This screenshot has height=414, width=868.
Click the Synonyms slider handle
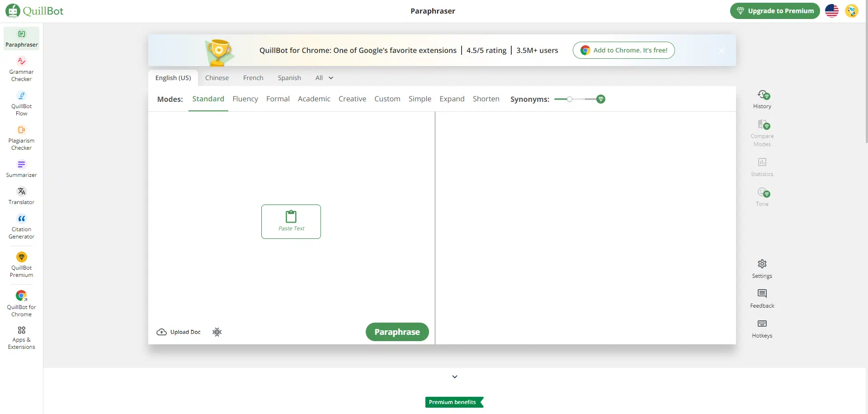click(x=570, y=99)
